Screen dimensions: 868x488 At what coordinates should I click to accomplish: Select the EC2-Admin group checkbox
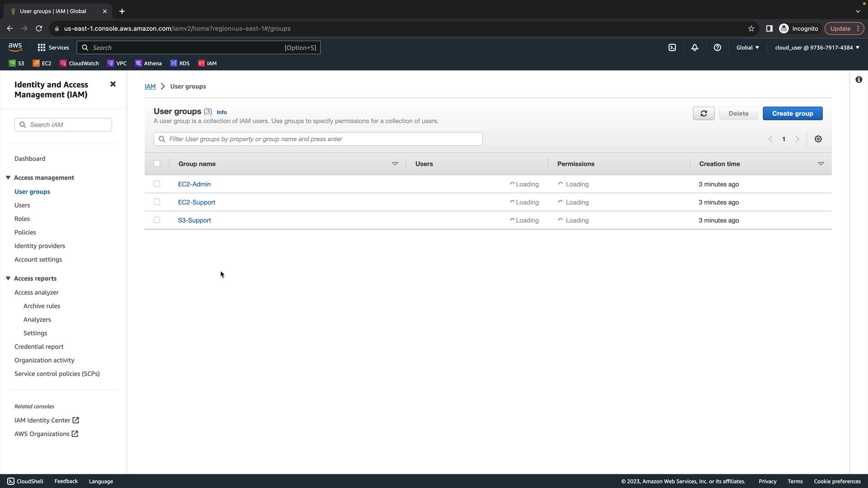[157, 184]
